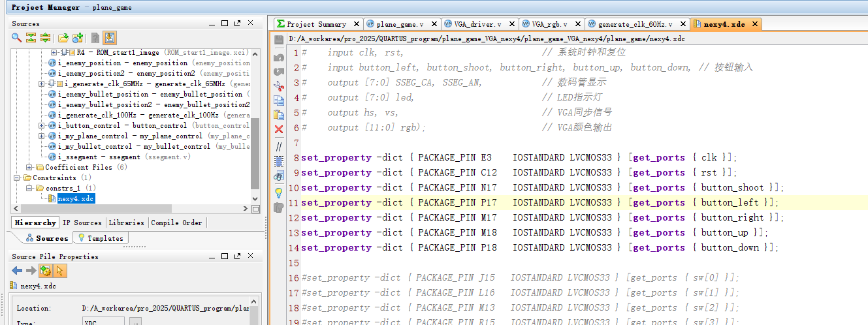Click the Forward arrow in Source File Properties

pos(31,270)
